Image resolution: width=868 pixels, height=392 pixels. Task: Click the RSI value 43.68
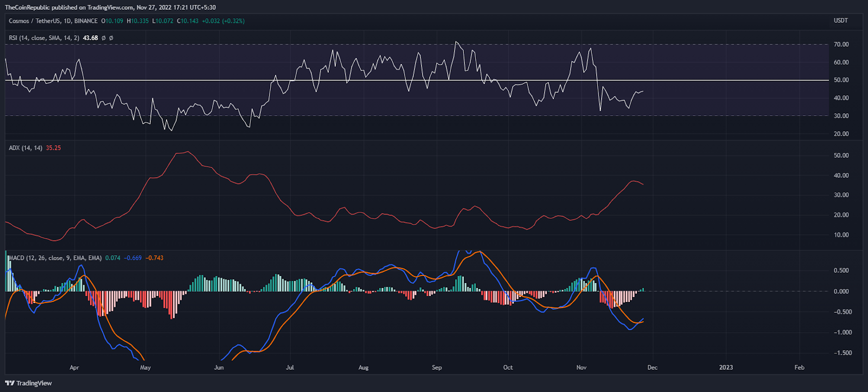[x=91, y=38]
